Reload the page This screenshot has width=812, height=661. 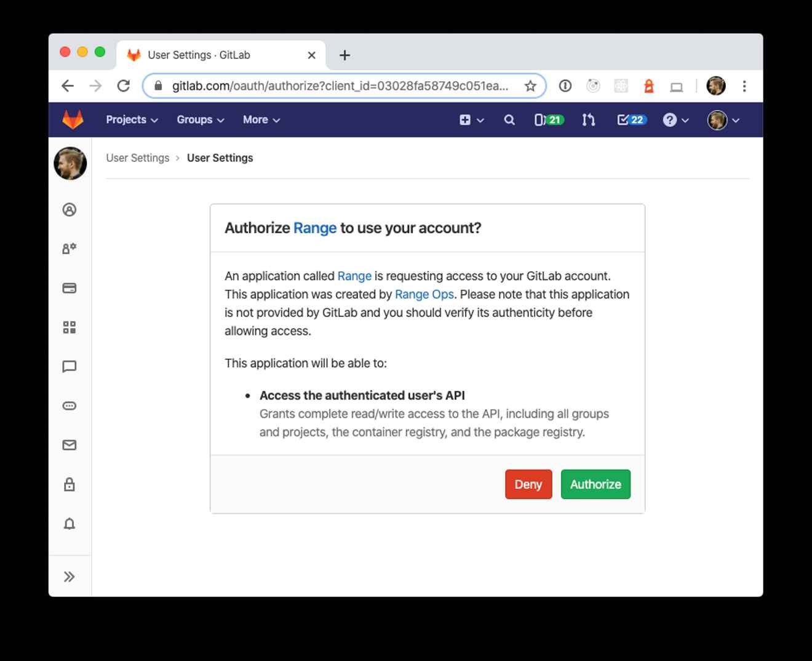124,86
